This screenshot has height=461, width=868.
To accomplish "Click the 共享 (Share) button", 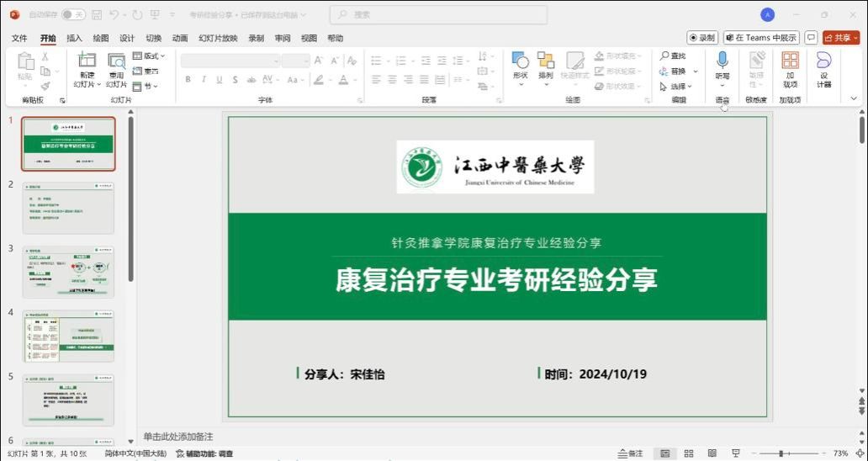I will [x=841, y=38].
